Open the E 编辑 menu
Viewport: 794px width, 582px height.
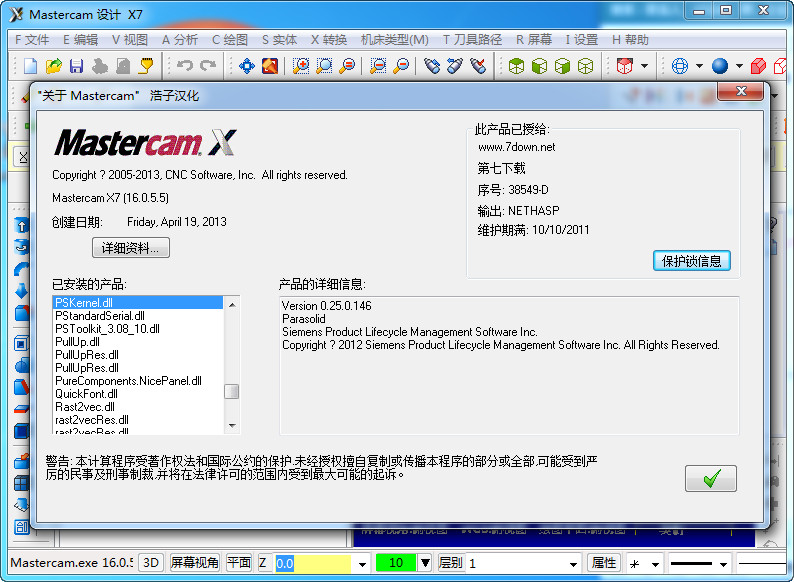(x=80, y=40)
